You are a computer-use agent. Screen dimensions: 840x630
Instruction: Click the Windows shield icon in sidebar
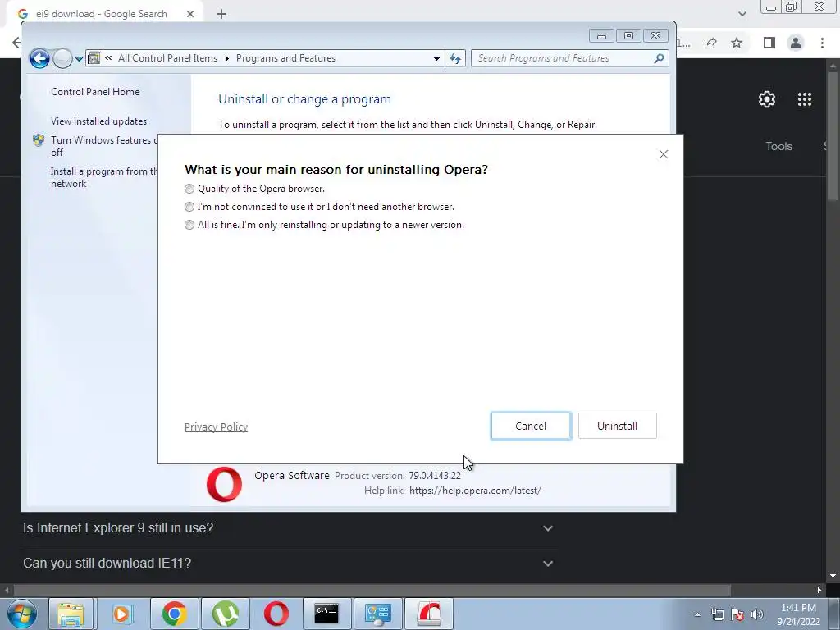(39, 140)
